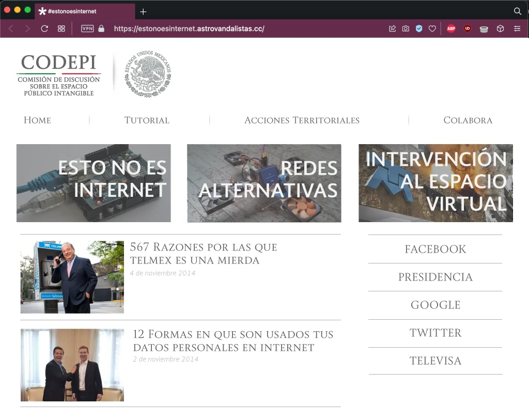Open Intervención al Espacio Virtual banner
The image size is (529, 420).
point(435,183)
